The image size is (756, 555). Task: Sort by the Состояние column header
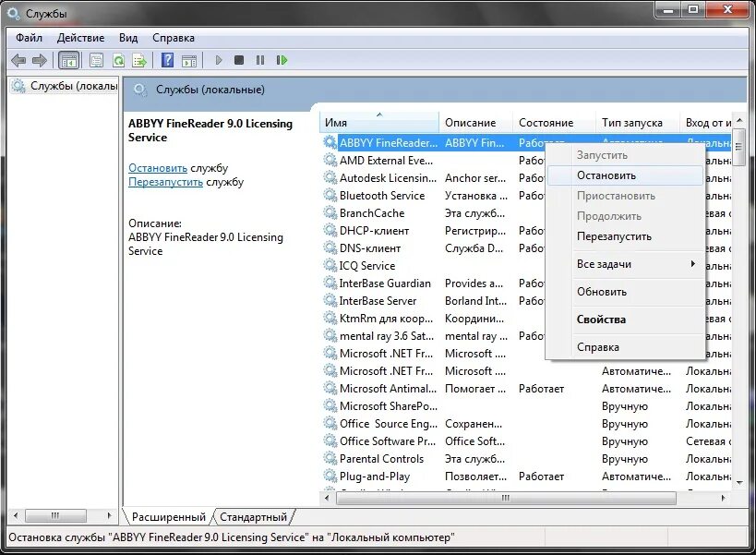tap(555, 123)
